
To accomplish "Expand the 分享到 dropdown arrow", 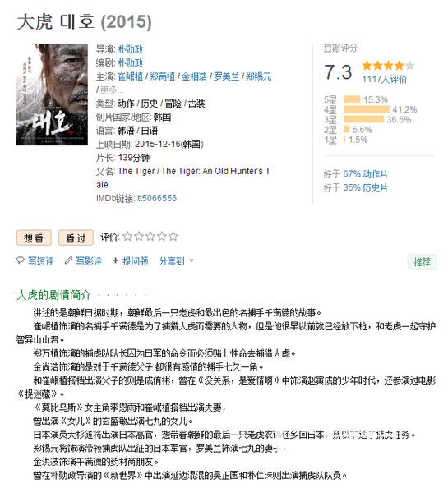I will 192,260.
